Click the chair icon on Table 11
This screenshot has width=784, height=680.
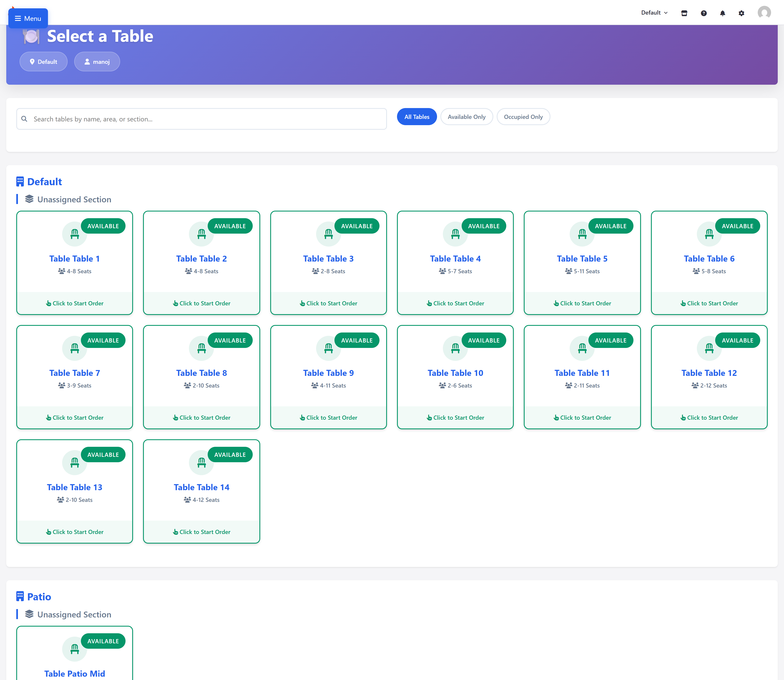pyautogui.click(x=582, y=348)
